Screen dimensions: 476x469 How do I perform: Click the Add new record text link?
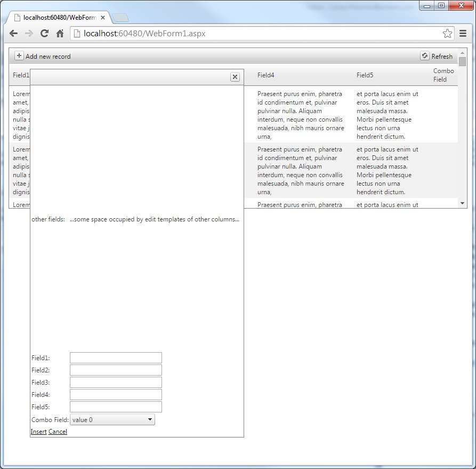[x=48, y=57]
